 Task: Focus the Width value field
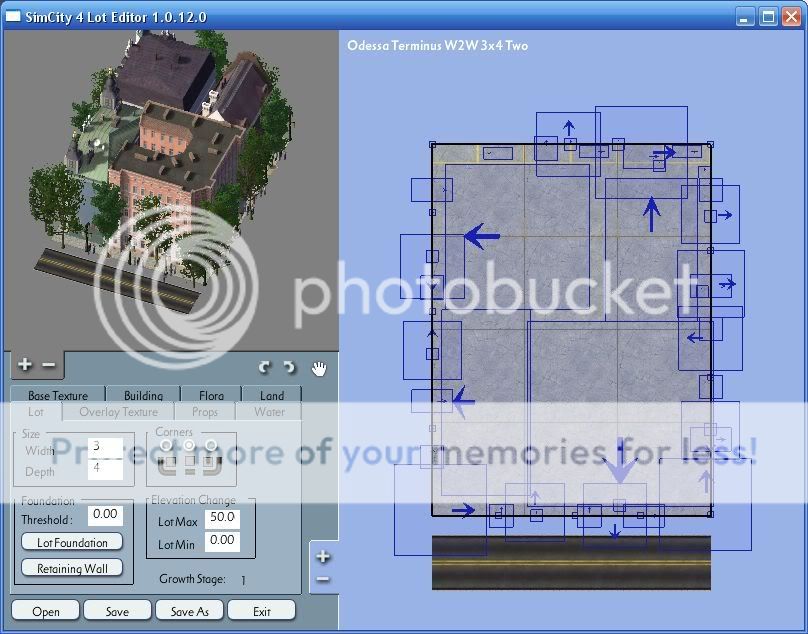click(x=105, y=447)
